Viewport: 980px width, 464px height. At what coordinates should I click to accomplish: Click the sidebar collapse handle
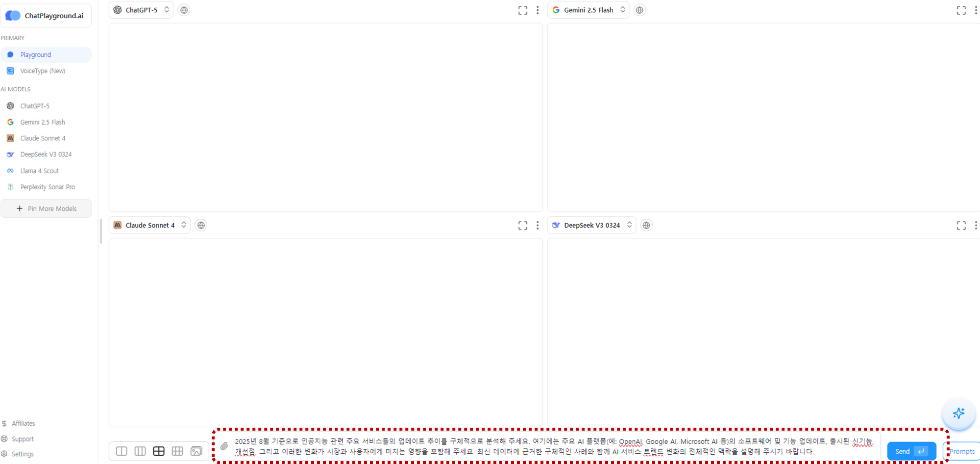coord(101,232)
